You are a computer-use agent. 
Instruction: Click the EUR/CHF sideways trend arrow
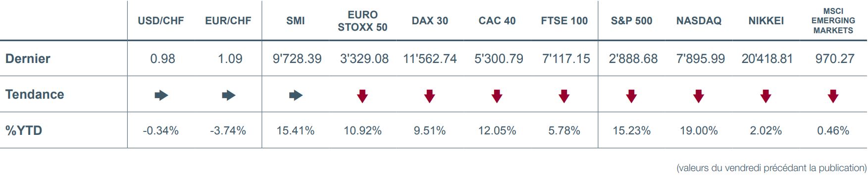[x=228, y=95]
